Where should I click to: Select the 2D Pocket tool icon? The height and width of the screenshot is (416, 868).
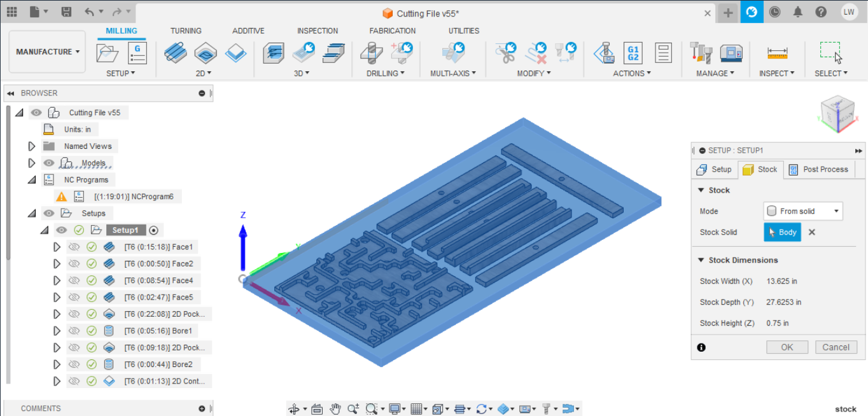click(206, 53)
